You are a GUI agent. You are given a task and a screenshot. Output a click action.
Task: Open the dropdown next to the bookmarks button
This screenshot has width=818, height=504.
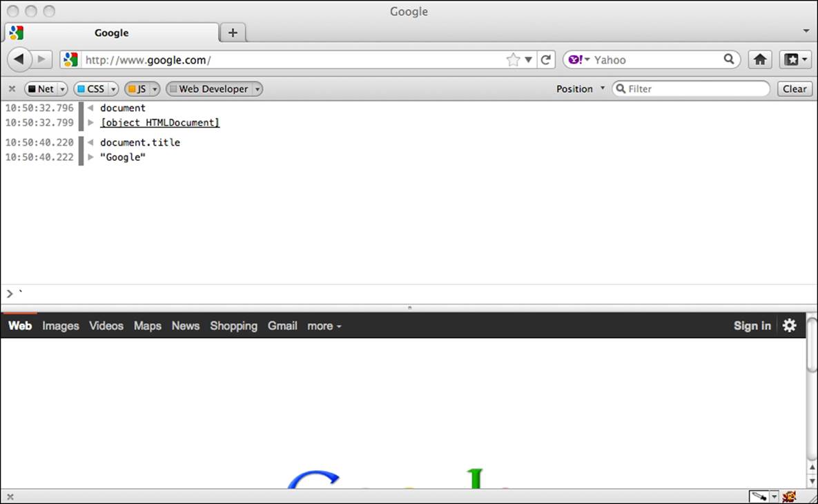pyautogui.click(x=804, y=59)
